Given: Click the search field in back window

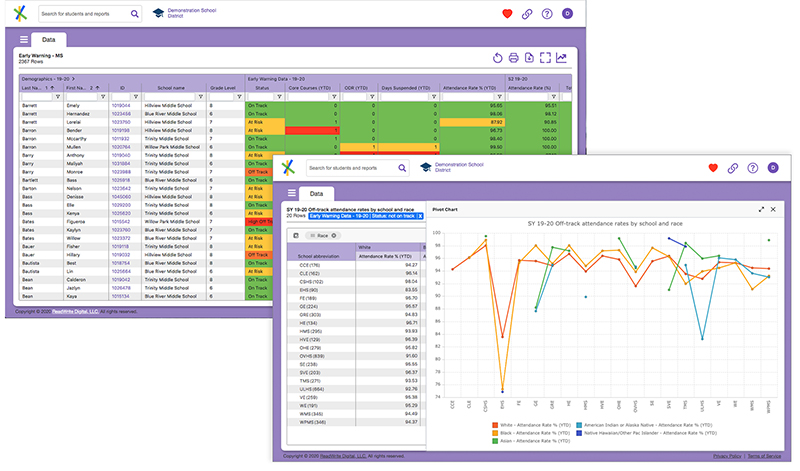Looking at the screenshot, I should [x=85, y=14].
